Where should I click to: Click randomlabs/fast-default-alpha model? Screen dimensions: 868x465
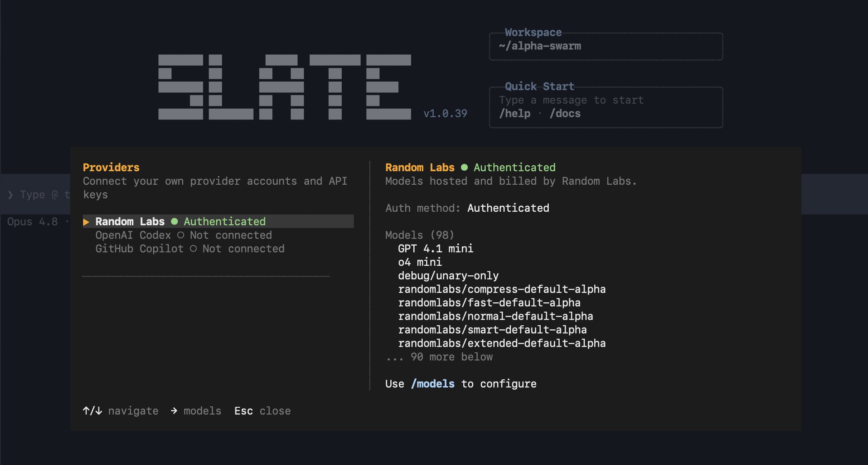489,303
